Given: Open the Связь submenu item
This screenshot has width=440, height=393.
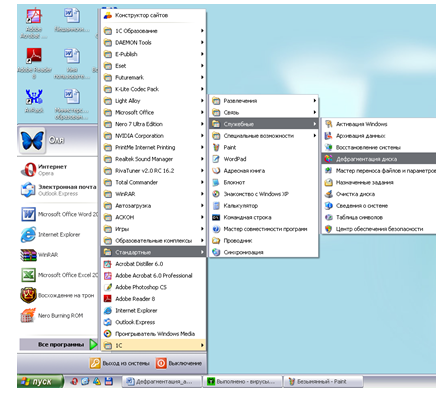Looking at the screenshot, I should click(263, 112).
